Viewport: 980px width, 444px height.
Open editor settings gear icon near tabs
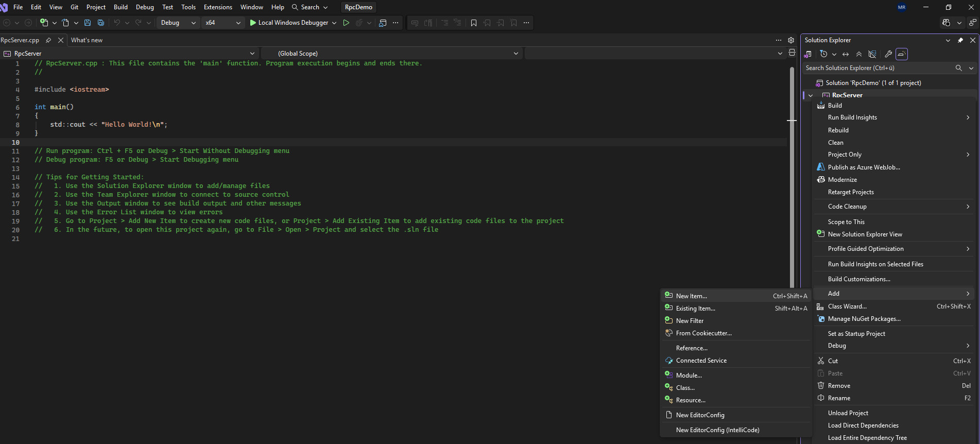point(791,40)
